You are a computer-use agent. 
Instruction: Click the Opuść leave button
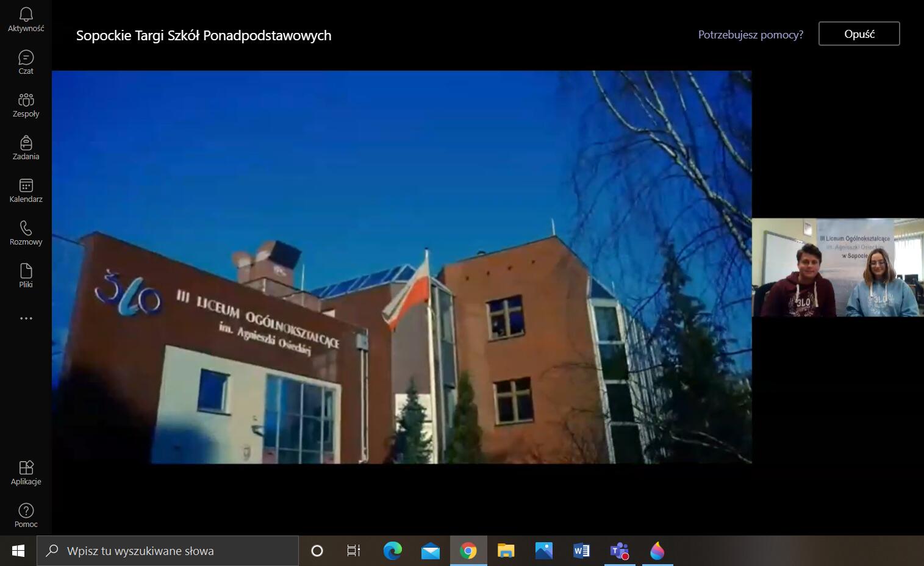(859, 34)
